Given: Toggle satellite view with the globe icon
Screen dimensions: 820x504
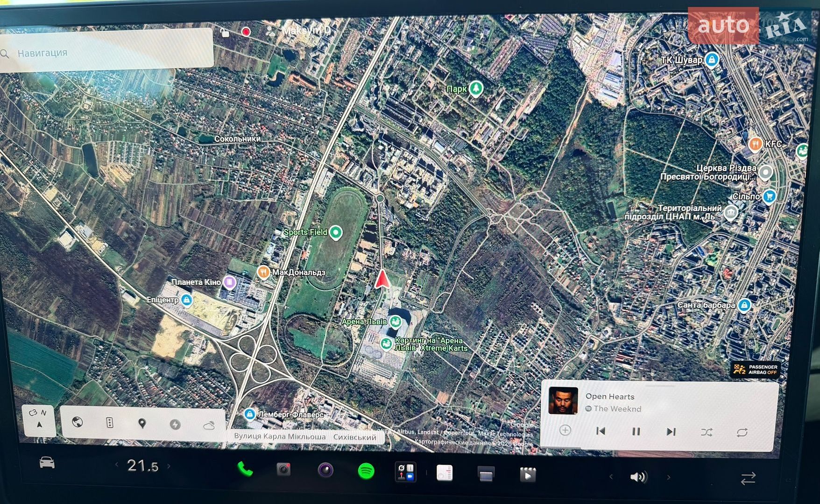Looking at the screenshot, I should [x=78, y=422].
